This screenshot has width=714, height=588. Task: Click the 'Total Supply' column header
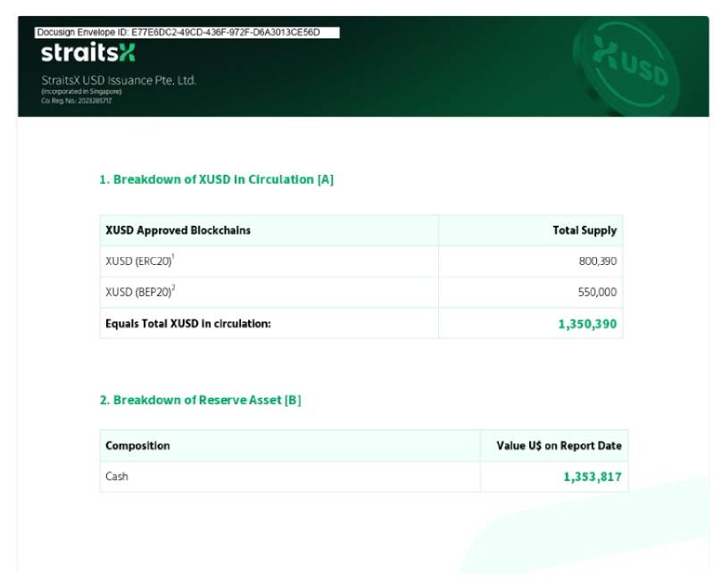pyautogui.click(x=585, y=230)
